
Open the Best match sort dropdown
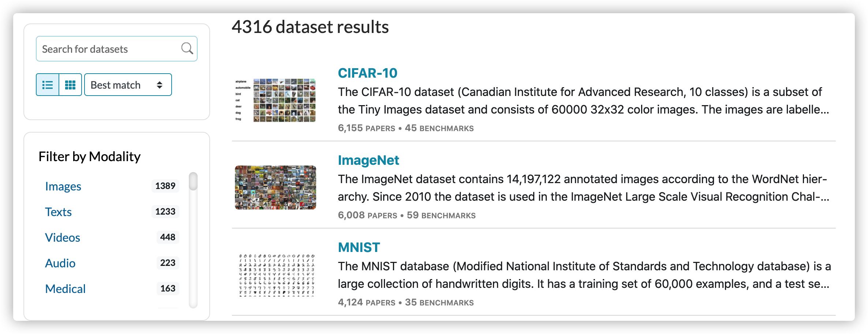(x=128, y=85)
